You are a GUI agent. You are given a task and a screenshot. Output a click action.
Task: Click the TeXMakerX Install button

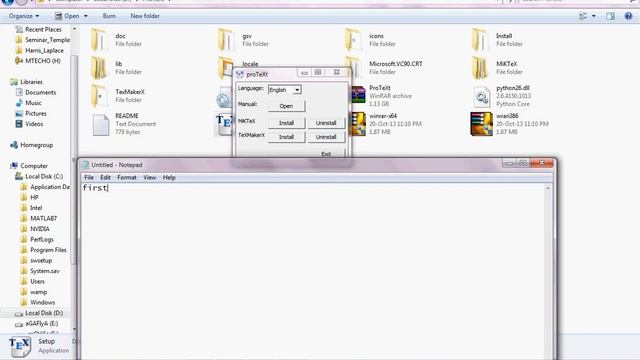(286, 137)
